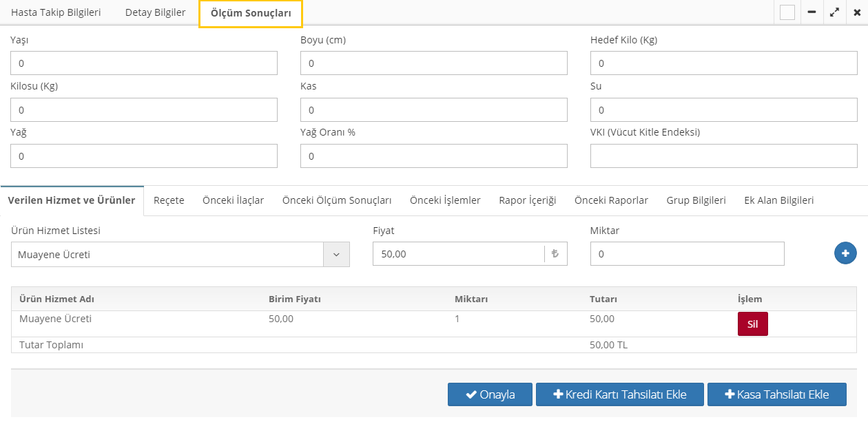Open the Muayene Ücreti combo box
This screenshot has height=444, width=868.
(167, 255)
